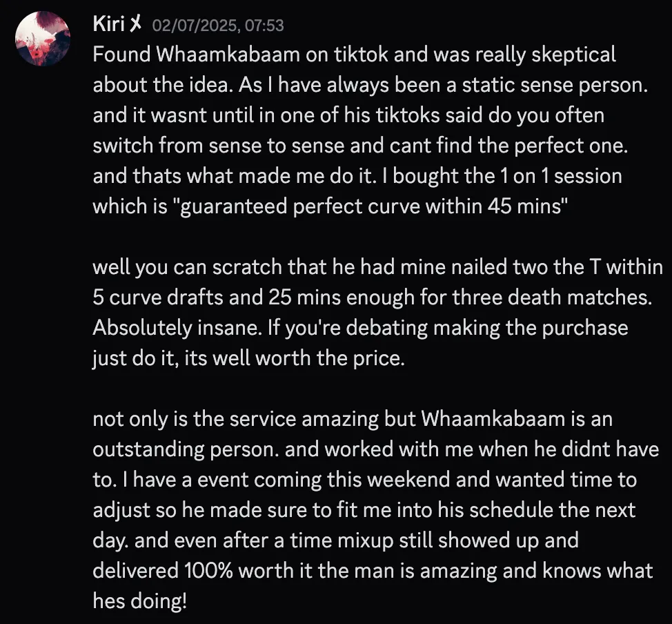This screenshot has width=672, height=624.
Task: Open Kiri's profile picture
Action: pyautogui.click(x=43, y=39)
